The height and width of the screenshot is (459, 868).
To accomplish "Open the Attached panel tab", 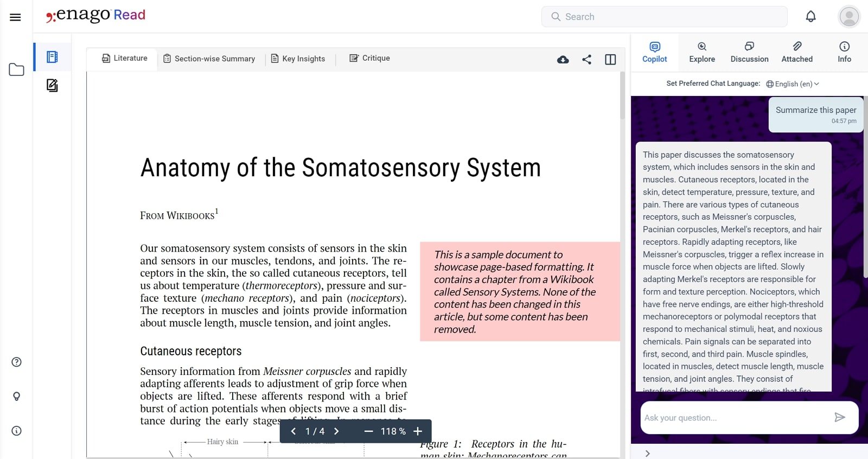I will pyautogui.click(x=797, y=52).
